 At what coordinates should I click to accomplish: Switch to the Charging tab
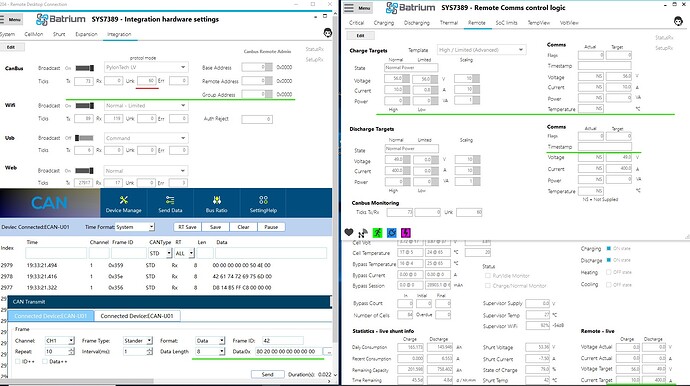384,22
